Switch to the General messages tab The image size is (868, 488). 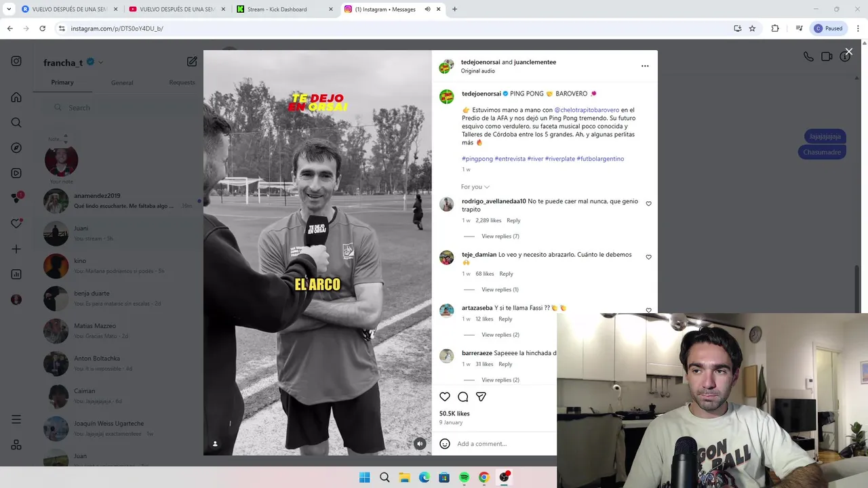pyautogui.click(x=122, y=83)
